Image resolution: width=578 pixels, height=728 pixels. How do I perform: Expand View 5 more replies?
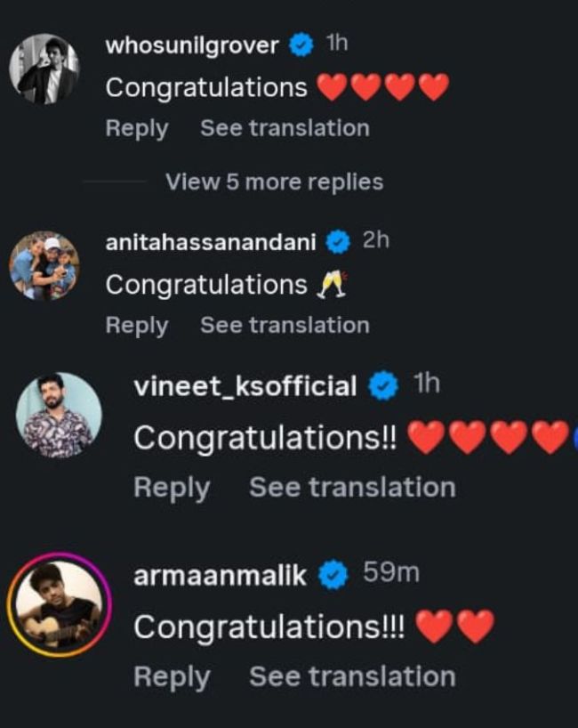274,182
